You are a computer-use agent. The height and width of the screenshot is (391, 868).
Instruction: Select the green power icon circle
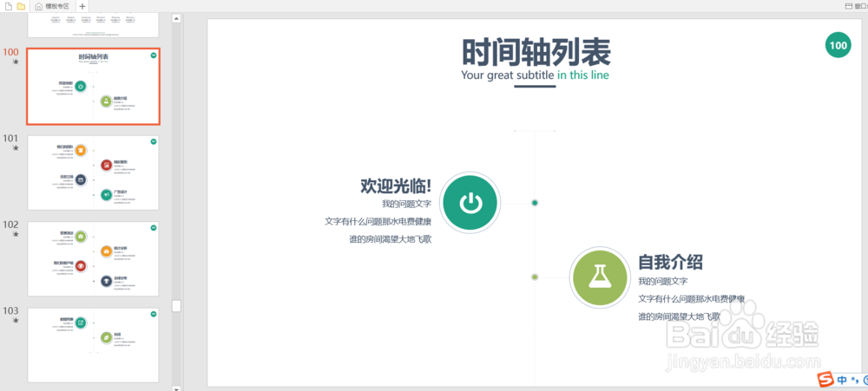click(470, 203)
